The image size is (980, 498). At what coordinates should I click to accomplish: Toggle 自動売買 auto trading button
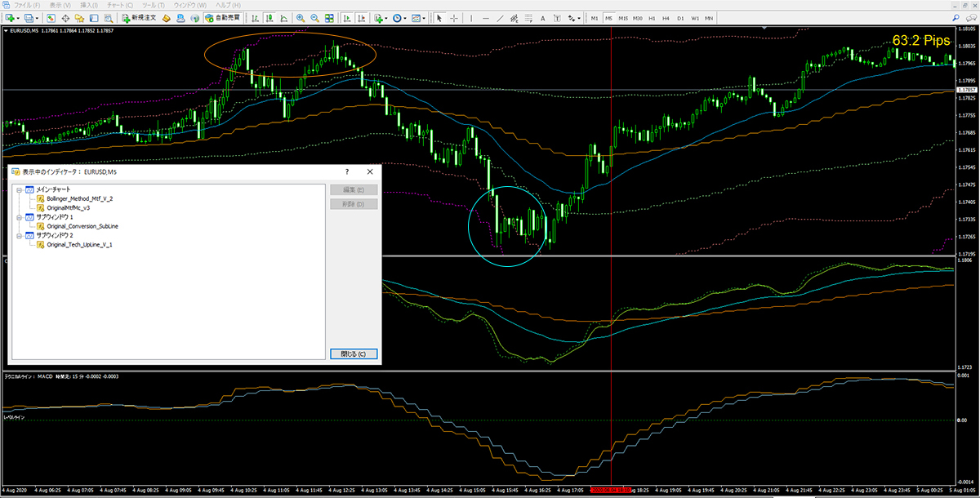pos(222,17)
